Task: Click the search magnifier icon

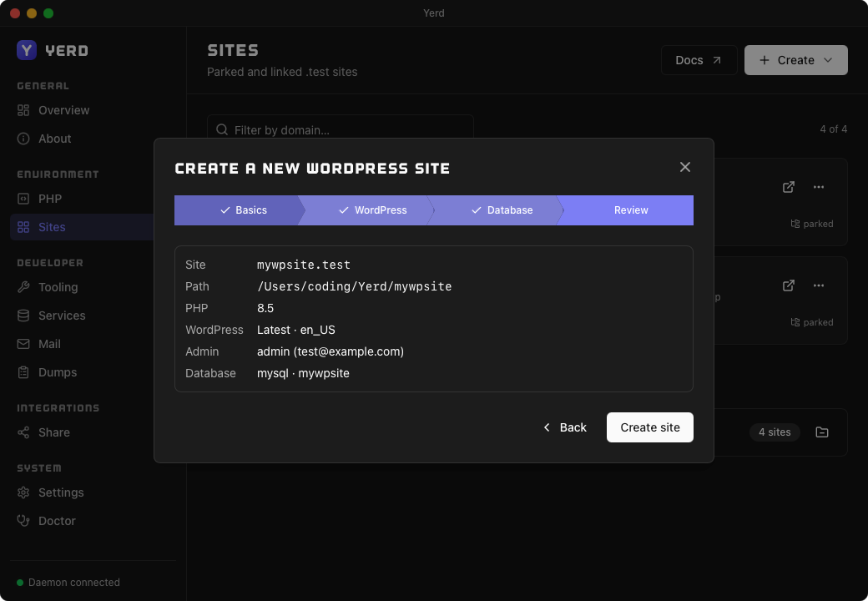Action: (x=222, y=129)
